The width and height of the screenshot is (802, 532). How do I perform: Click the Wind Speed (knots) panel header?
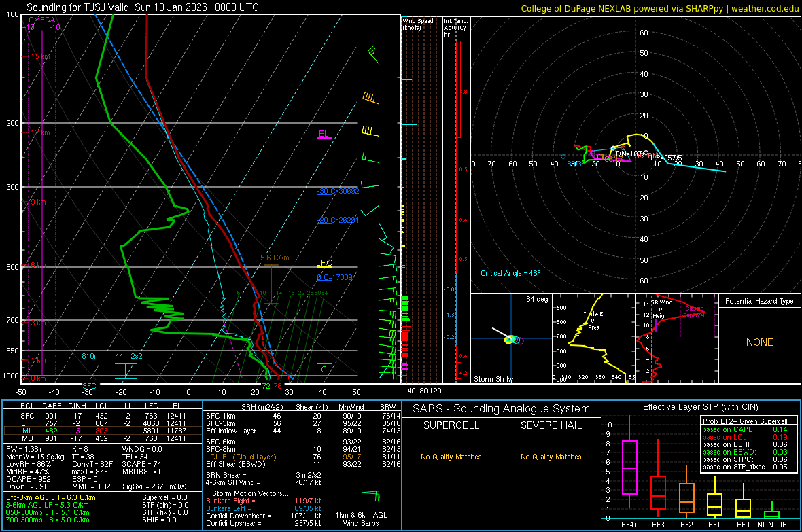pyautogui.click(x=418, y=24)
